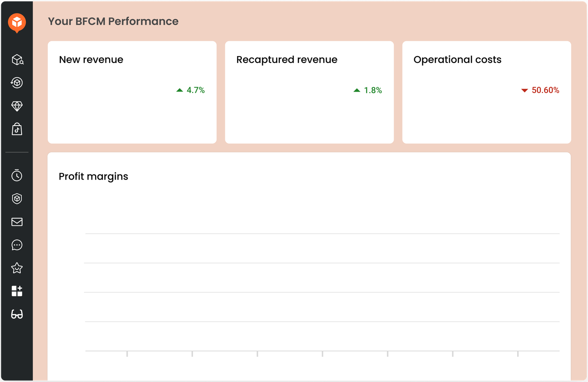Click the Profit margins chart title
This screenshot has height=382, width=588.
click(x=93, y=177)
